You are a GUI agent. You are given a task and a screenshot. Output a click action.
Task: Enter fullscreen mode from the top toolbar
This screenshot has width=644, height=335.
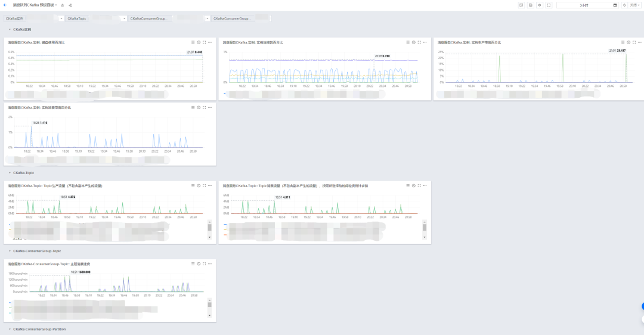(x=549, y=5)
